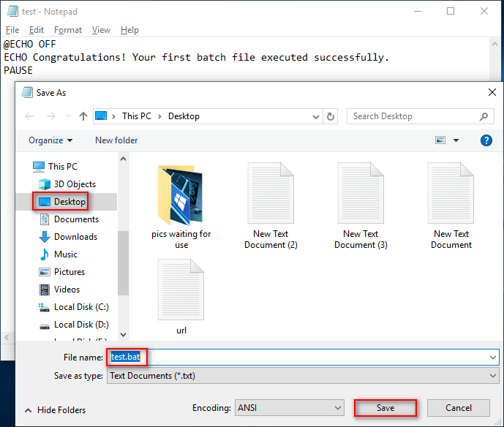Close the Save As dialog
Viewport: 504px width, 427px height.
[492, 93]
